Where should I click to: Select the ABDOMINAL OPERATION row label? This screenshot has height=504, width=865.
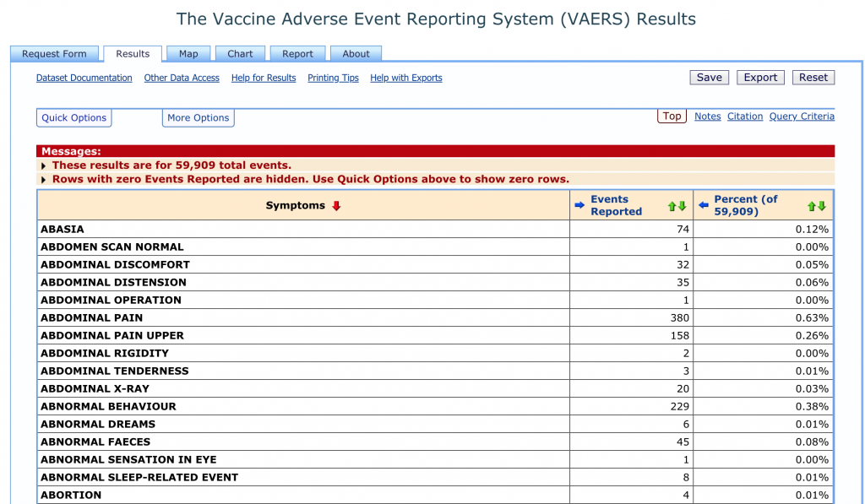tap(111, 300)
